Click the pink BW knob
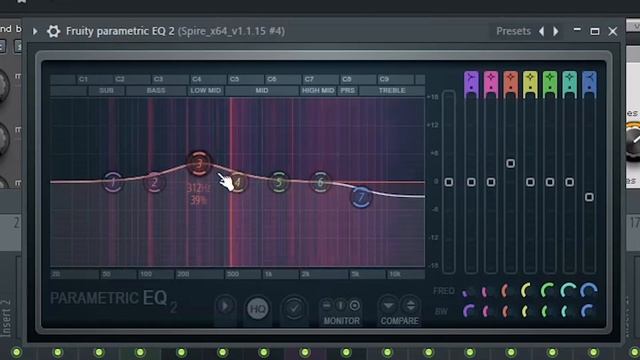The height and width of the screenshot is (360, 640). click(489, 311)
